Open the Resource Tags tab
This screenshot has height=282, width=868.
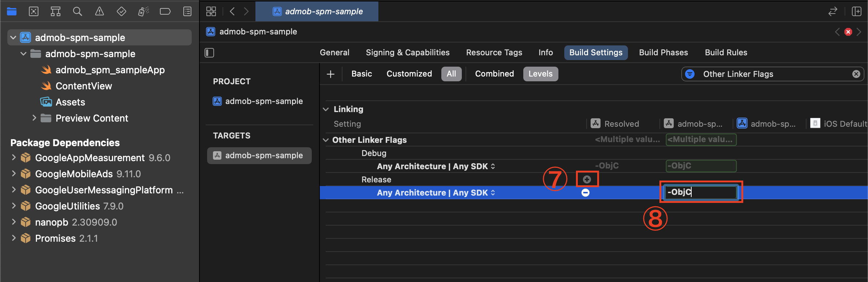click(494, 53)
